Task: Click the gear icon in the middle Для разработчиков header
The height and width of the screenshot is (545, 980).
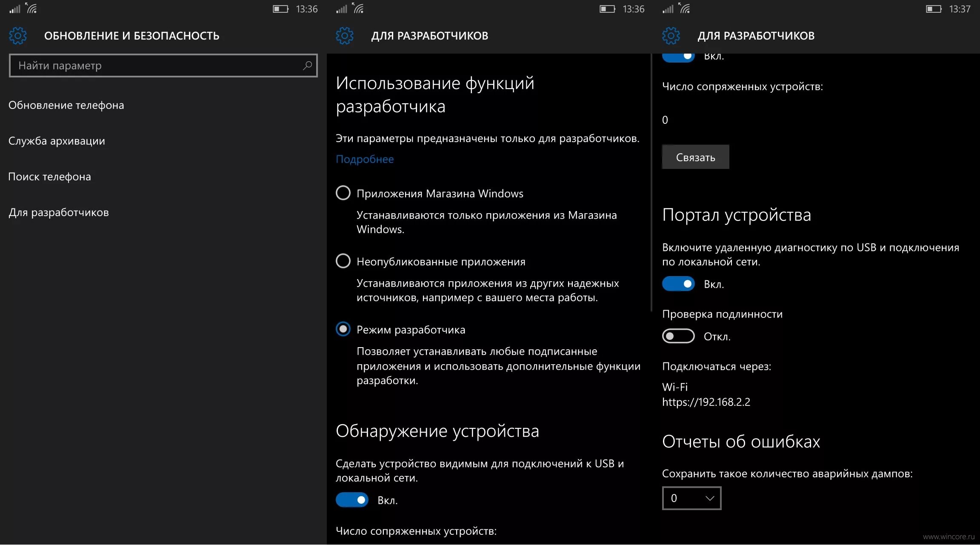Action: [x=344, y=36]
